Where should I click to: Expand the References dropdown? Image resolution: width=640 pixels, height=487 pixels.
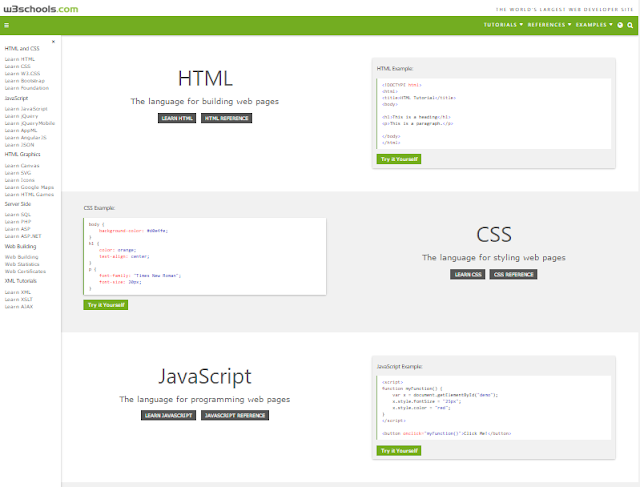point(549,25)
